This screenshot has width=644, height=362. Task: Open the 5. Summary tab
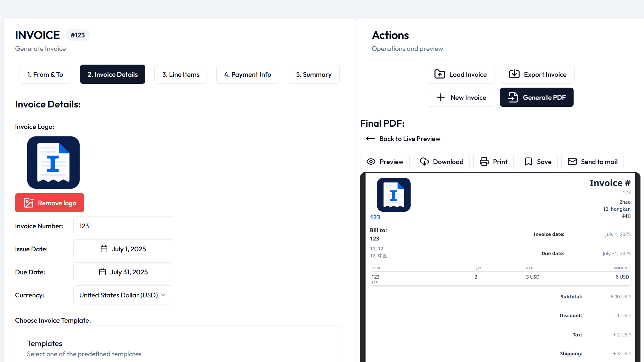click(314, 74)
